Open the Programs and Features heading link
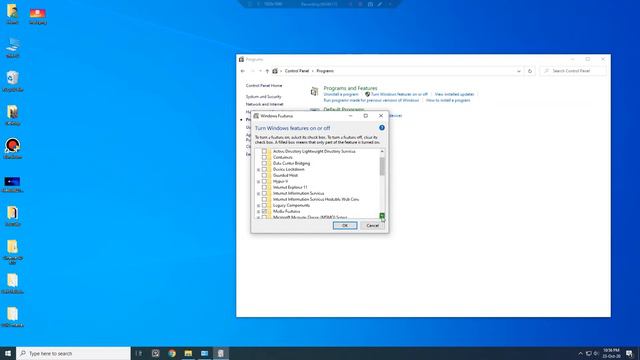 click(x=350, y=88)
